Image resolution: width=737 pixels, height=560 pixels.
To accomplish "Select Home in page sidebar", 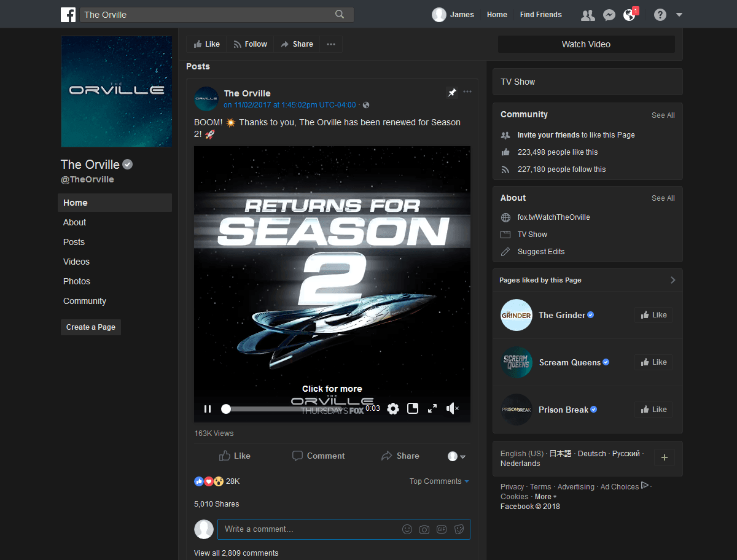I will tap(115, 203).
